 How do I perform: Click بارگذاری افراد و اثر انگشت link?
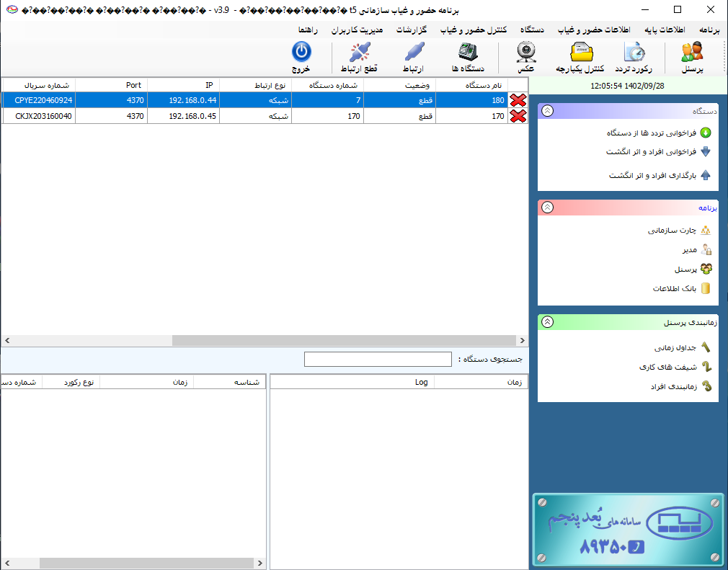pos(652,175)
